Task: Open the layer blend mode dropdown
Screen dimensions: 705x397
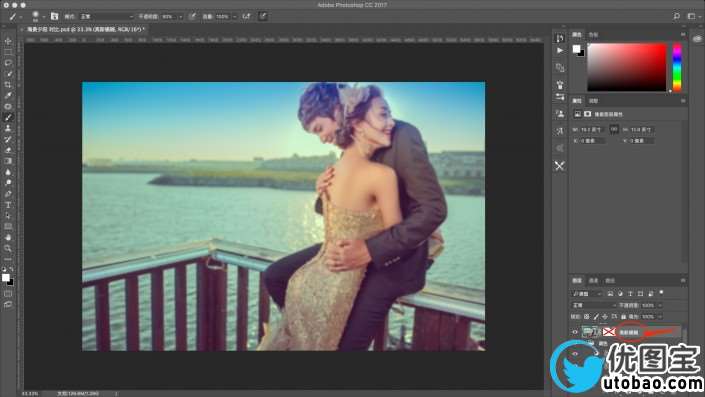Action: coord(593,305)
